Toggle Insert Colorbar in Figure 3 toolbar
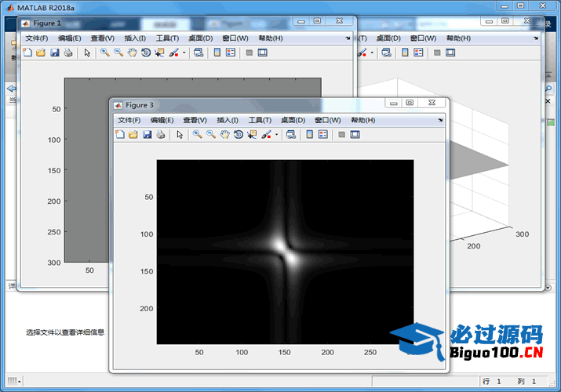 coord(310,135)
